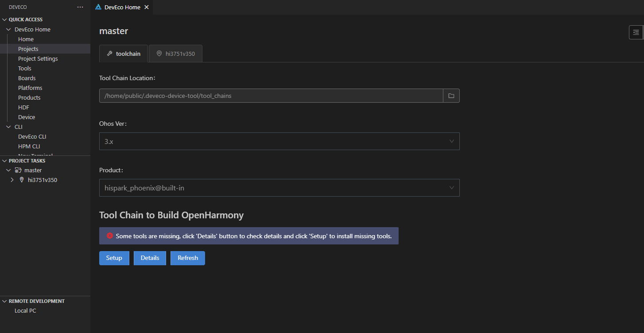Click the Setup button

[x=114, y=258]
